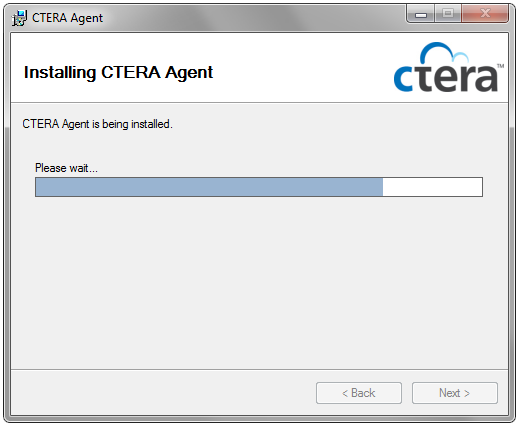Viewport: 519px width, 427px height.
Task: Click the blue letter c in ctera logo
Action: coord(404,79)
